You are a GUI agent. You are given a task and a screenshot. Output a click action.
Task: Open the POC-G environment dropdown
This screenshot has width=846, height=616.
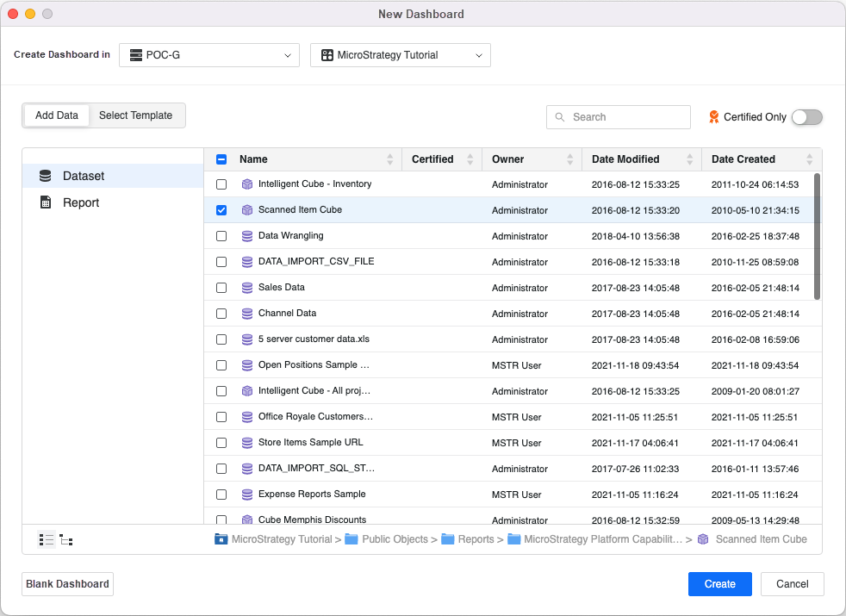tap(209, 55)
